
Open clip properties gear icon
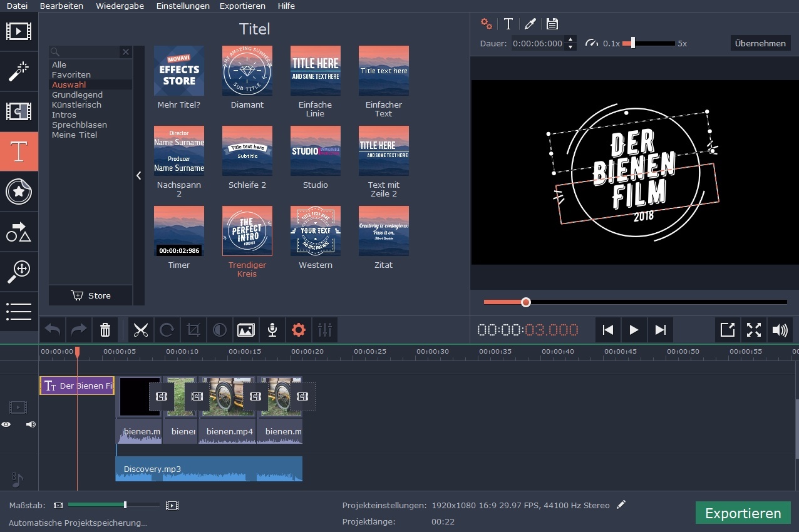pos(299,330)
